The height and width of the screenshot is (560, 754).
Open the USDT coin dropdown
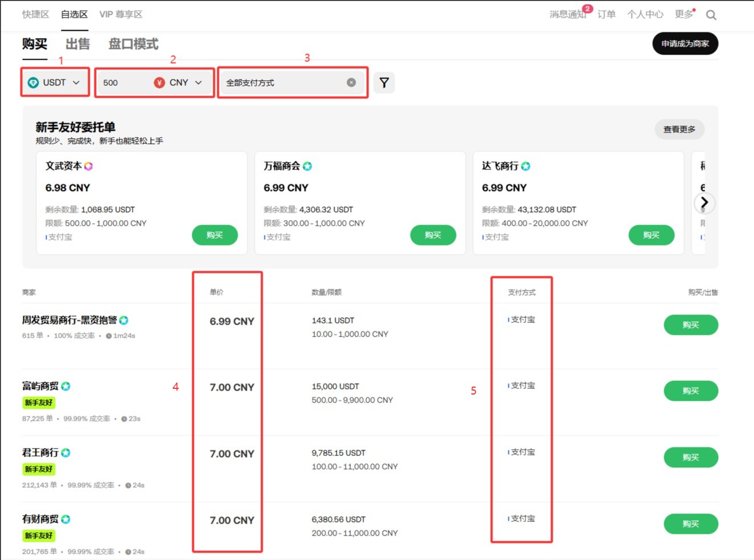click(55, 82)
